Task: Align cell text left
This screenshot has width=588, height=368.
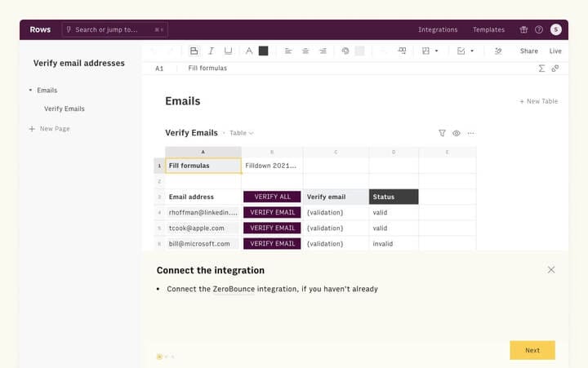Action: point(288,51)
